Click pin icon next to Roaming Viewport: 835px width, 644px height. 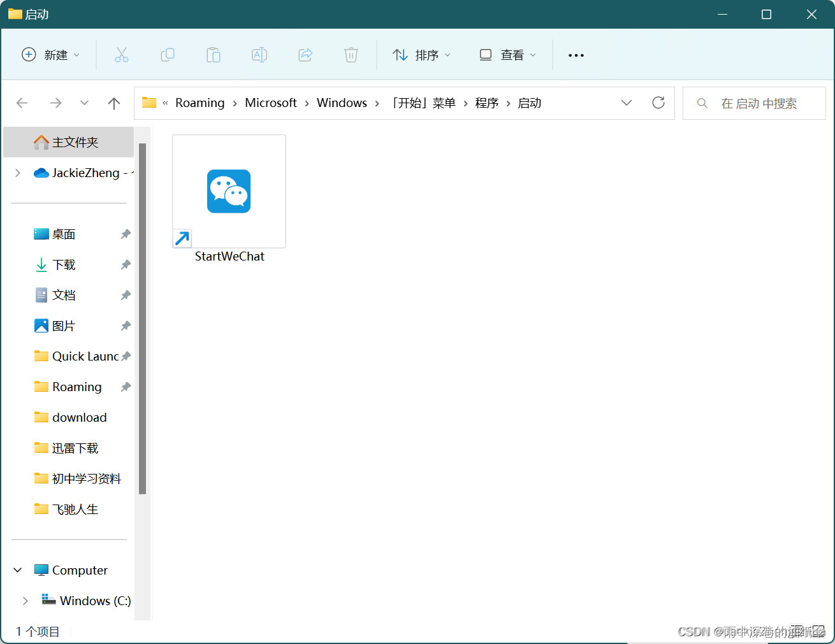[126, 387]
